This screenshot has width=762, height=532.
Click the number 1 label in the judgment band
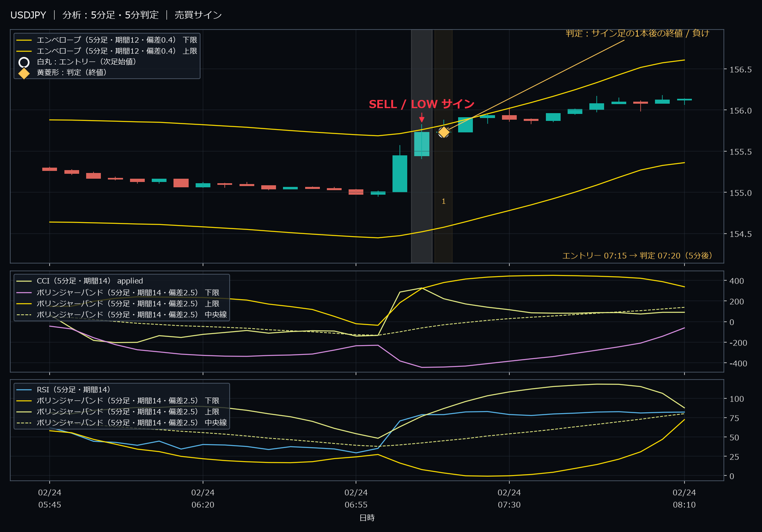(x=443, y=201)
